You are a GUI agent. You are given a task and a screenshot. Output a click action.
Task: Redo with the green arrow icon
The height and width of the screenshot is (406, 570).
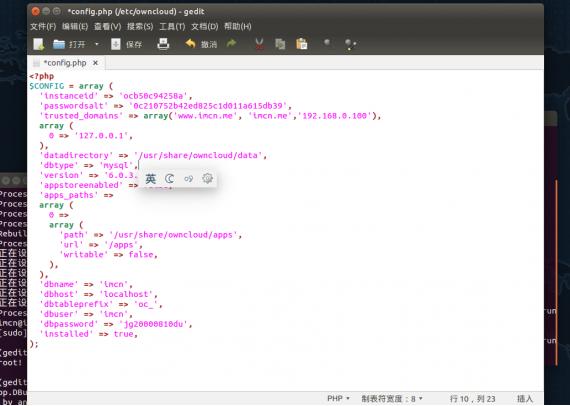pos(232,44)
